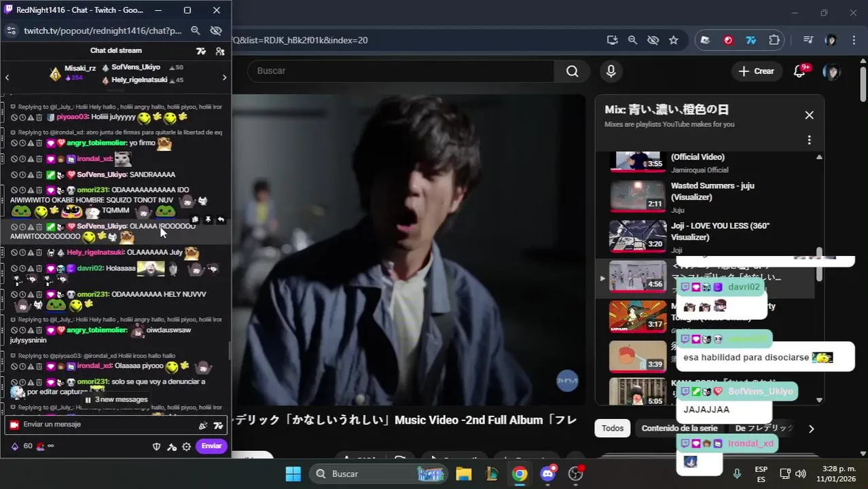
Task: Click the zoom magnifier in the Twitch popout address bar
Action: (196, 31)
